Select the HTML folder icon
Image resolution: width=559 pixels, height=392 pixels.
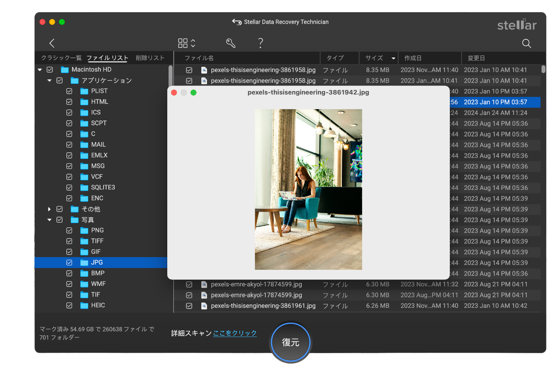(x=84, y=102)
